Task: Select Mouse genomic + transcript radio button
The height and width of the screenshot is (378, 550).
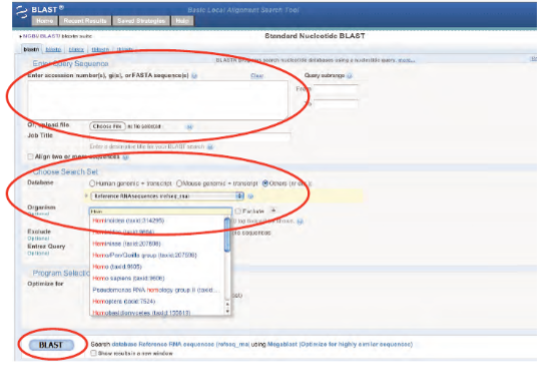Action: [179, 183]
